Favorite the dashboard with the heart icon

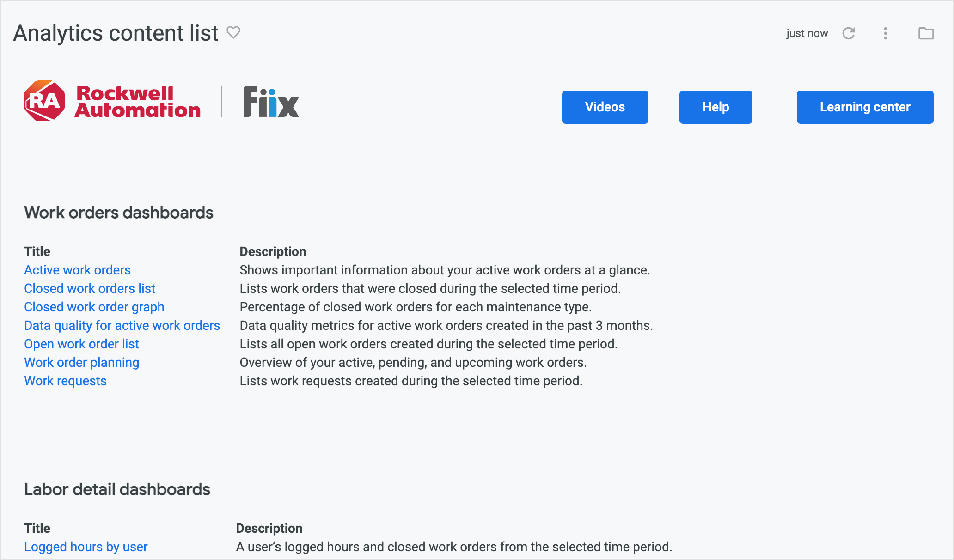pos(233,32)
